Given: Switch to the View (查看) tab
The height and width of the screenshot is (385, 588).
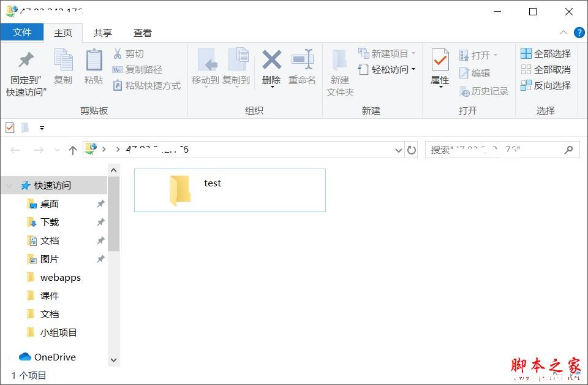Looking at the screenshot, I should pyautogui.click(x=143, y=32).
